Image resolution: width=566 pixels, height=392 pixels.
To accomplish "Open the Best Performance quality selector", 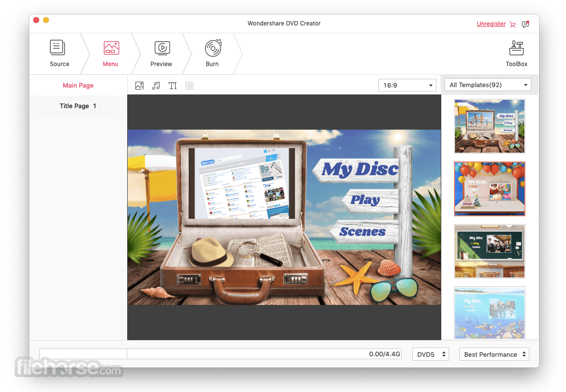I will (494, 354).
